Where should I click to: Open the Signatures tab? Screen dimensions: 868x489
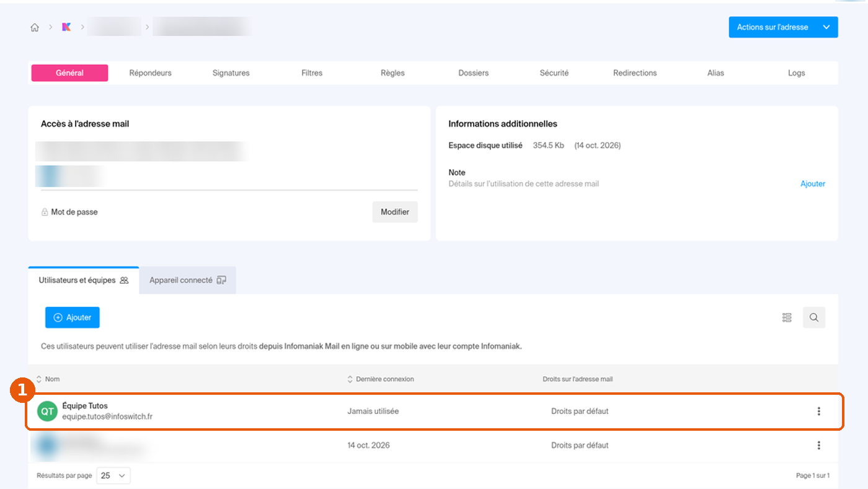click(231, 73)
